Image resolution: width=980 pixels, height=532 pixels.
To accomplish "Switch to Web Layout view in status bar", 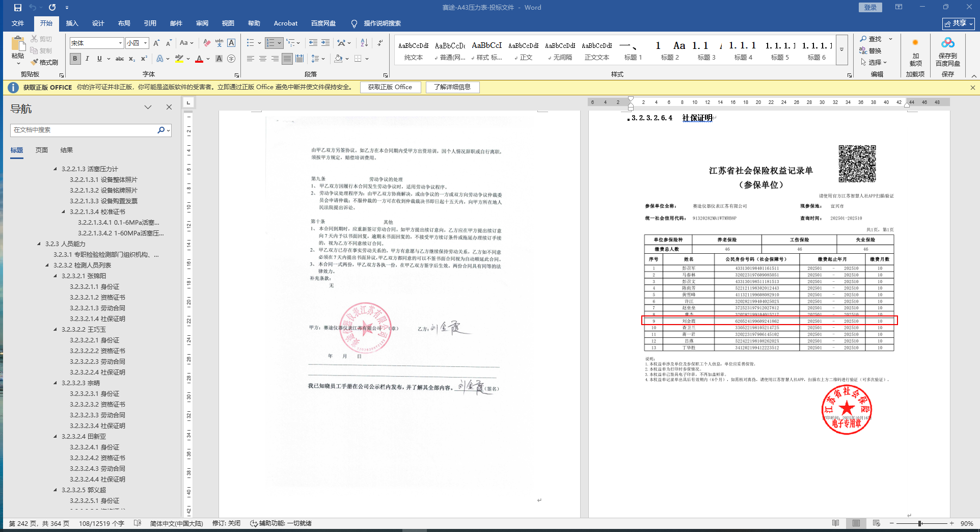I will (876, 523).
